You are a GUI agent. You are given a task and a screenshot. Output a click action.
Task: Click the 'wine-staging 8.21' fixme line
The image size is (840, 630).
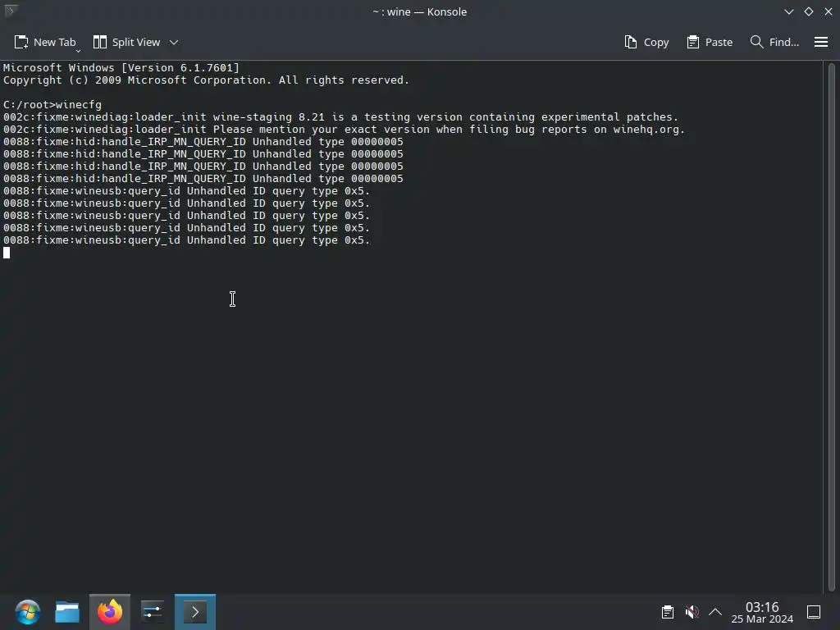pos(340,116)
